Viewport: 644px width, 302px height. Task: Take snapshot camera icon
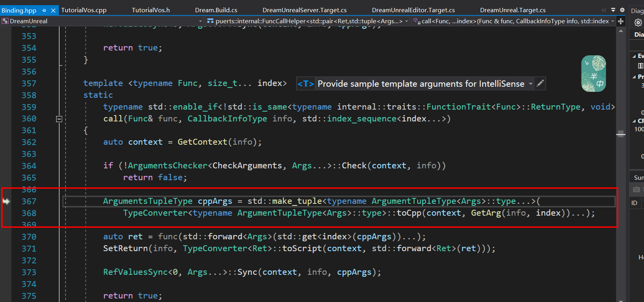coord(636,190)
